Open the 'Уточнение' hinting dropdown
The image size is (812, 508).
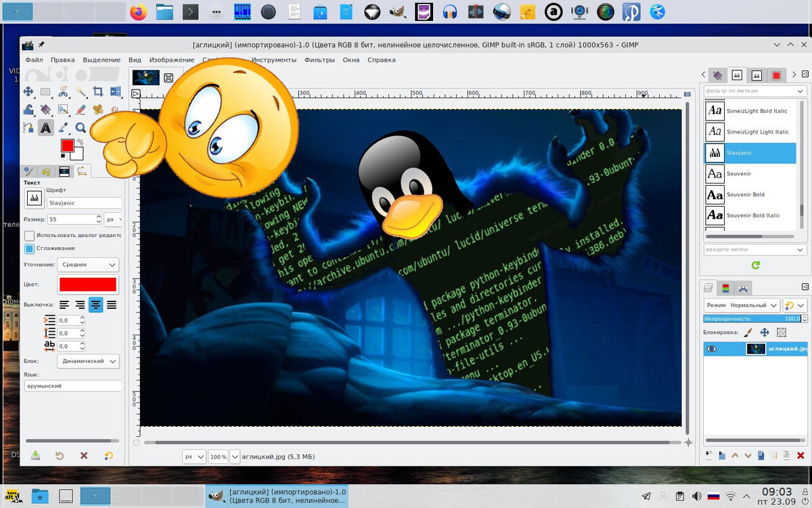[x=88, y=265]
